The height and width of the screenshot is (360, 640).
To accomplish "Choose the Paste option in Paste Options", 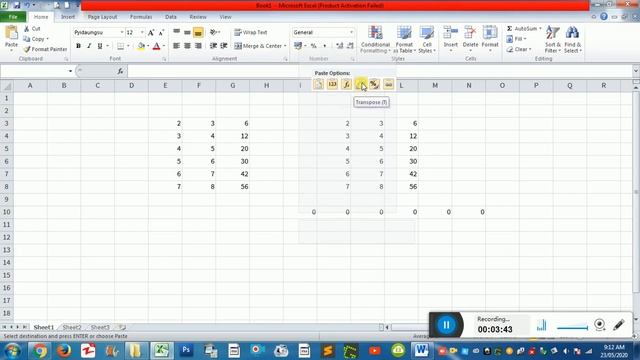I will coord(318,84).
